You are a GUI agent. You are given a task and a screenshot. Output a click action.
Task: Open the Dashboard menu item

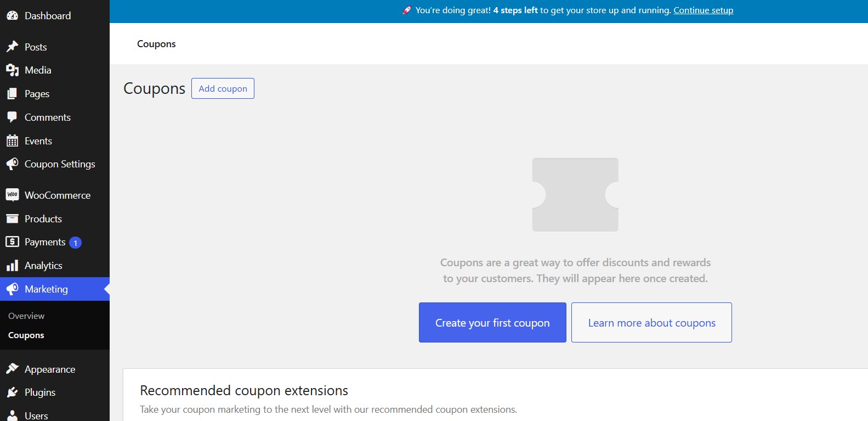(x=55, y=16)
